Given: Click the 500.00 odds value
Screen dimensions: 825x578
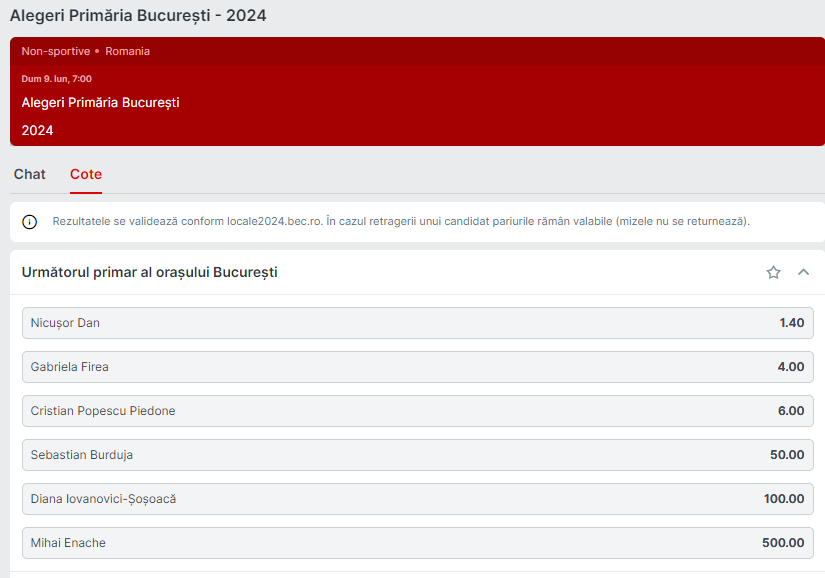Looking at the screenshot, I should point(783,543).
